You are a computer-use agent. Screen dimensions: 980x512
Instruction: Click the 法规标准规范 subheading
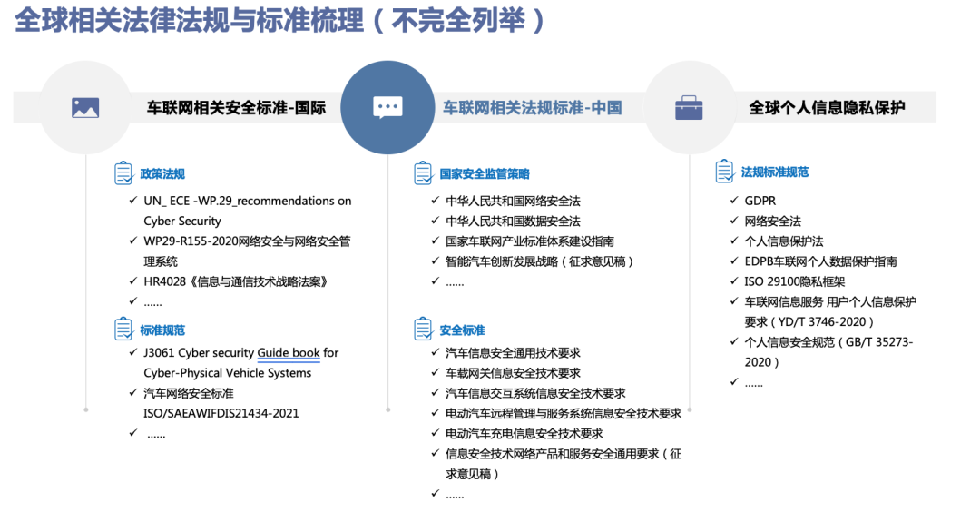click(x=775, y=172)
